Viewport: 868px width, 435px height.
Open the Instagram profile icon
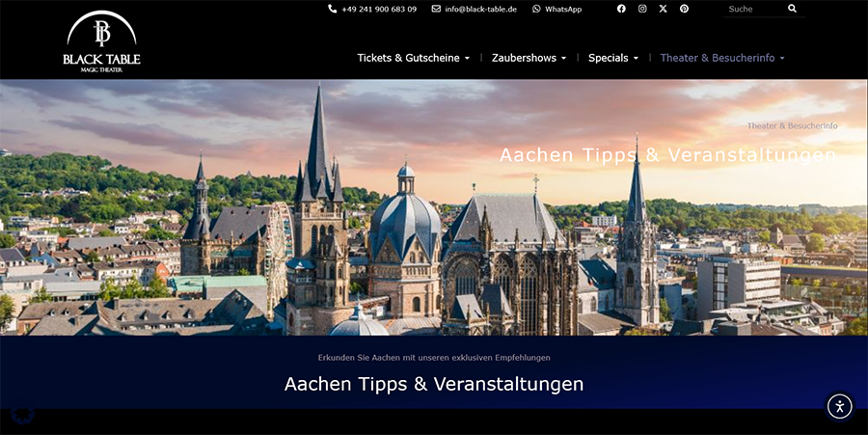click(642, 9)
